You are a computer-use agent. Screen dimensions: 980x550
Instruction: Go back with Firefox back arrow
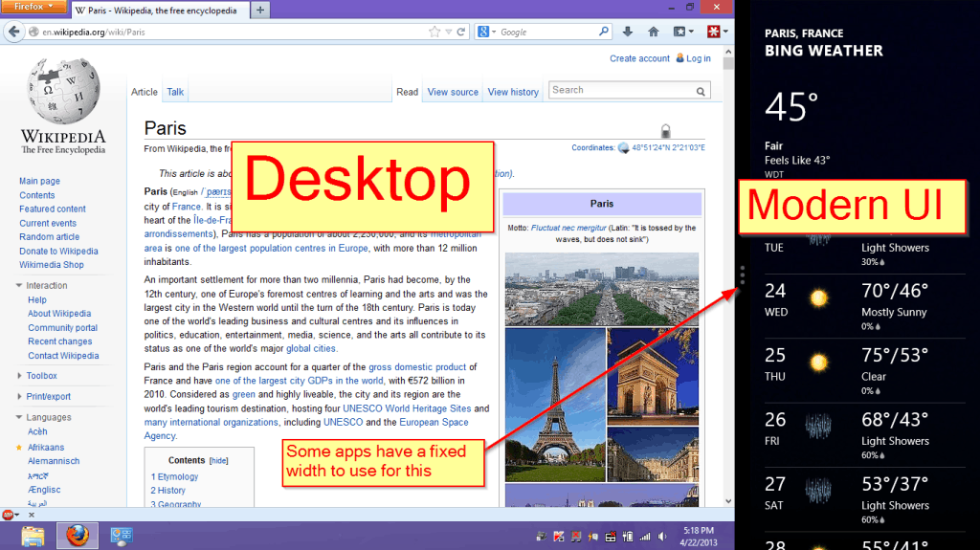(x=13, y=32)
